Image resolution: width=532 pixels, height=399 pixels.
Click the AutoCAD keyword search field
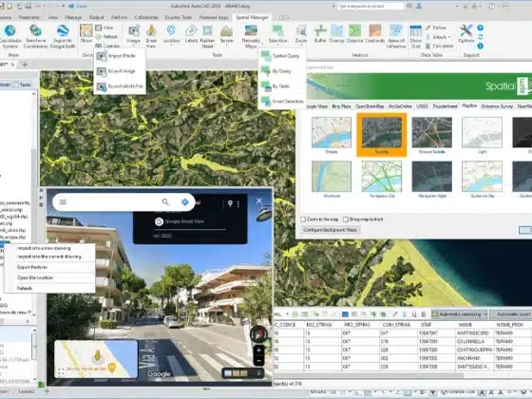tap(370, 6)
